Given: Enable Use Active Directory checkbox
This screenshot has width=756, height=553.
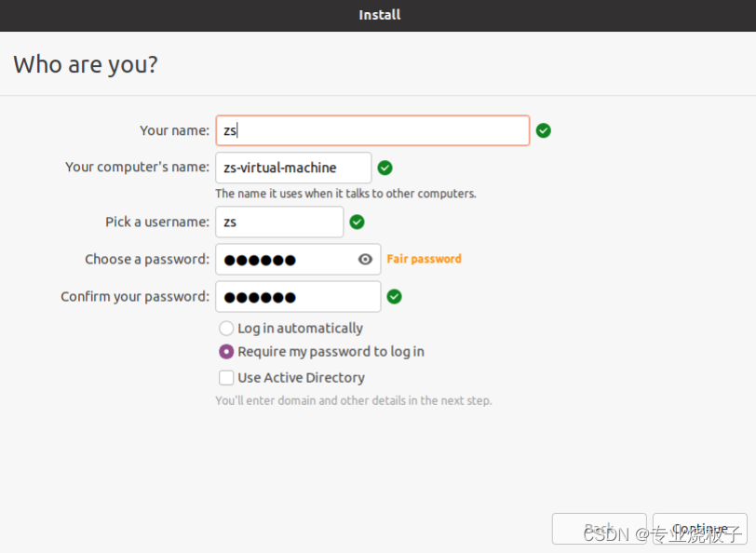Looking at the screenshot, I should (x=226, y=377).
